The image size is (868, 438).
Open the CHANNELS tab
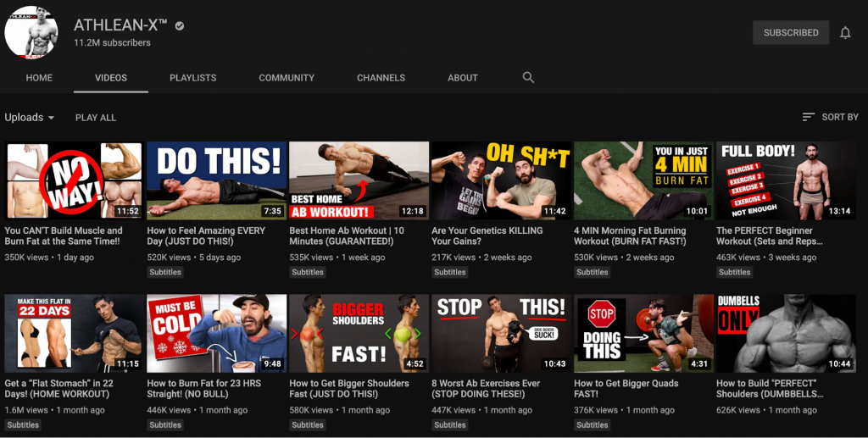pos(381,78)
